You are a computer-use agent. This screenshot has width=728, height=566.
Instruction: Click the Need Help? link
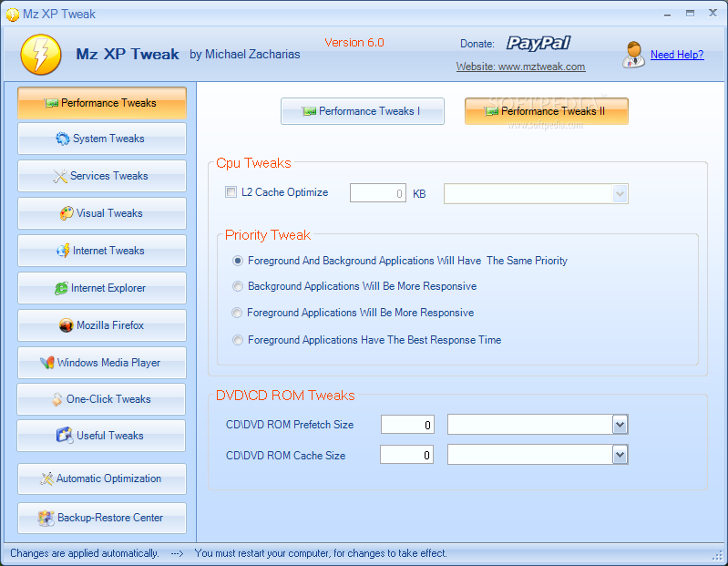(677, 55)
